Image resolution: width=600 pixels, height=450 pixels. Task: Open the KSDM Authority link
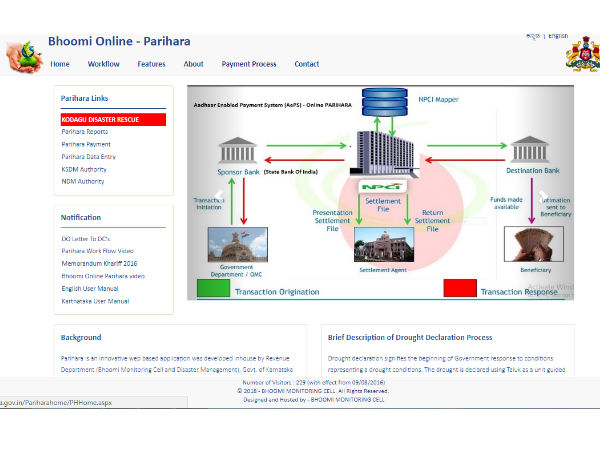pos(84,169)
